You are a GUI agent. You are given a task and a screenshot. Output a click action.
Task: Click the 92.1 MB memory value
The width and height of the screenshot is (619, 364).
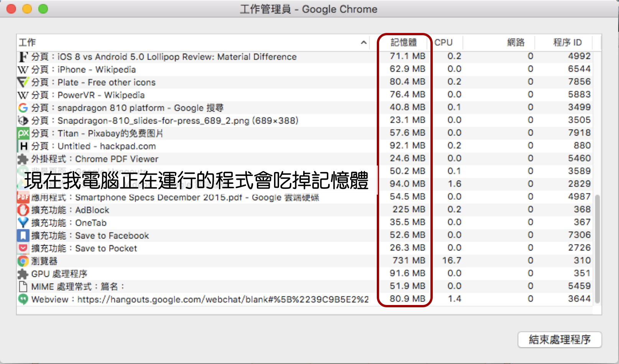coord(407,146)
